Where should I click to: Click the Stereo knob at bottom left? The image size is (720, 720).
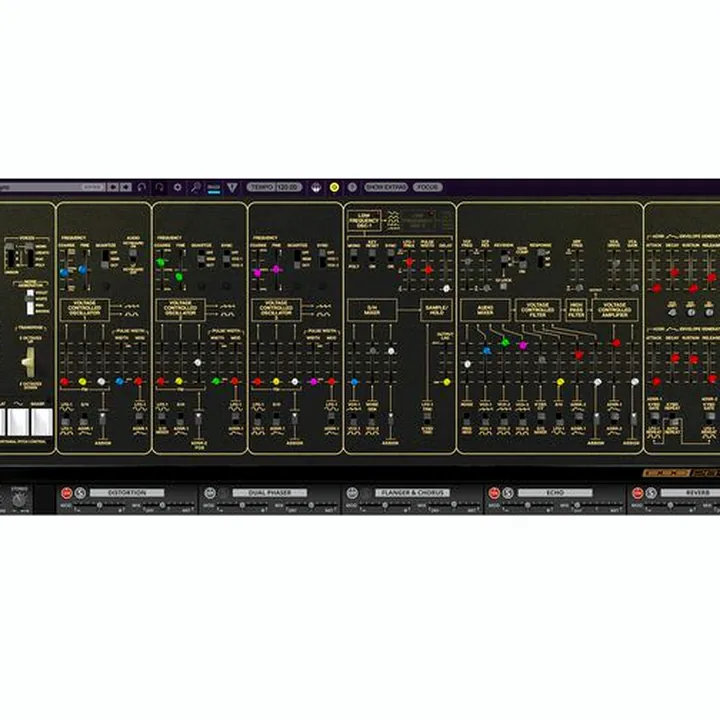19,500
